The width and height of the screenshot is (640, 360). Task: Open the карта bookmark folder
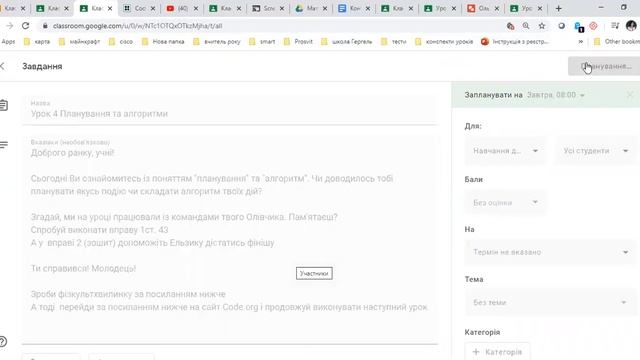37,42
